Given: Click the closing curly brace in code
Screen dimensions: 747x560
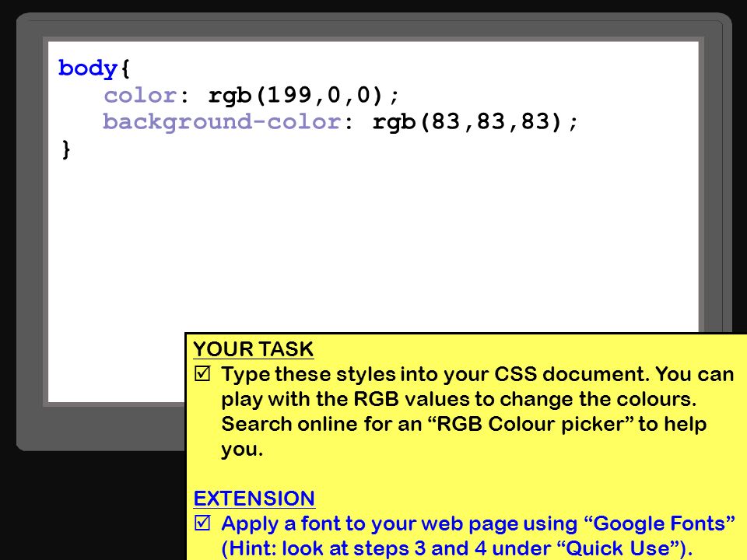Looking at the screenshot, I should coord(66,149).
